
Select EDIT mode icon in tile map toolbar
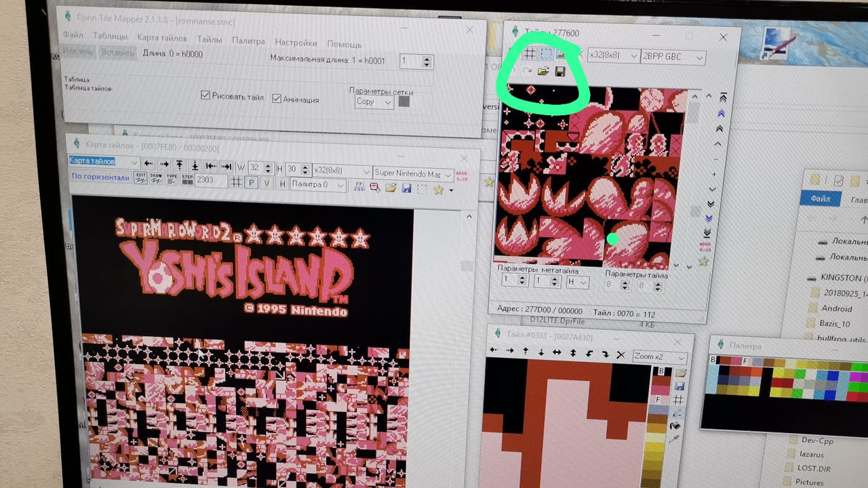140,178
